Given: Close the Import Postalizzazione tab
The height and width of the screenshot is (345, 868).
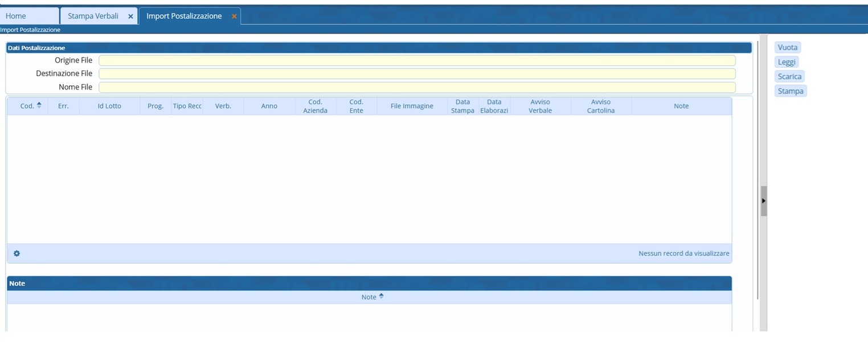Looking at the screenshot, I should 234,17.
